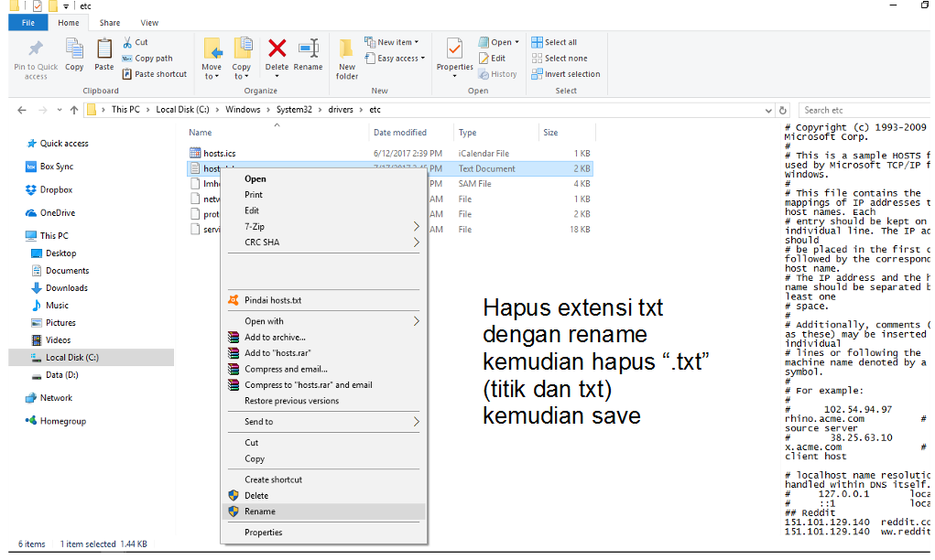The width and height of the screenshot is (935, 560).
Task: Click the Select all button
Action: pyautogui.click(x=562, y=41)
